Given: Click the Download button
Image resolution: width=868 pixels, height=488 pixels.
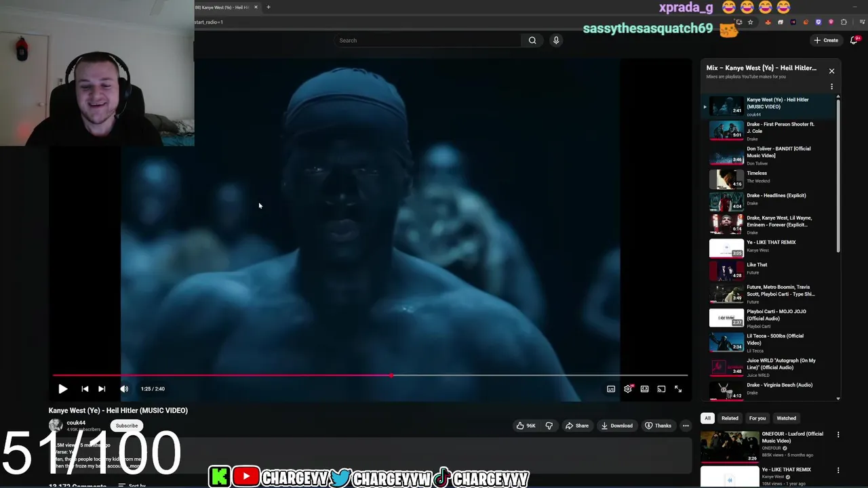Looking at the screenshot, I should (x=616, y=426).
